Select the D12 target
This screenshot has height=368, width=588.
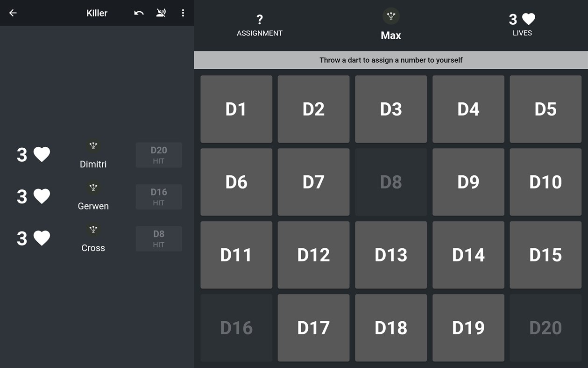tap(313, 255)
